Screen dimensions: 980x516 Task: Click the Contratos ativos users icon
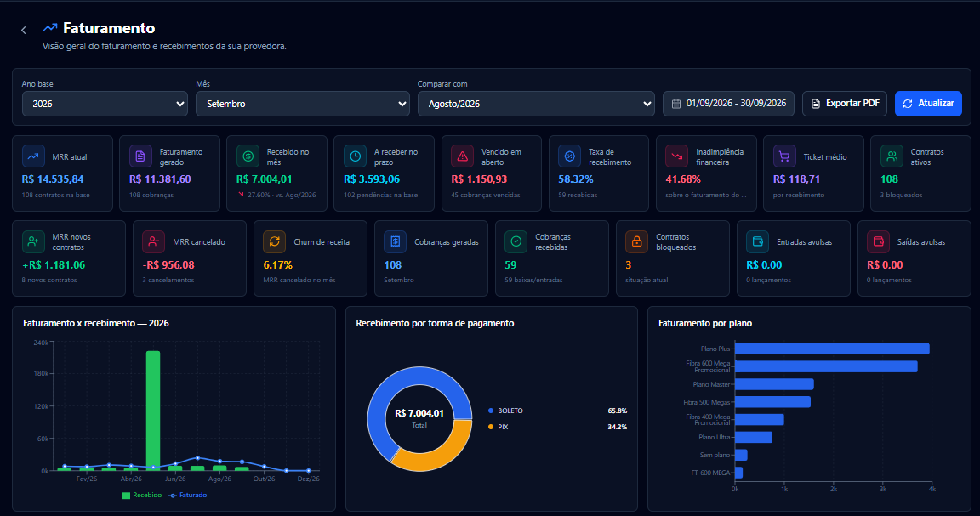coord(892,156)
